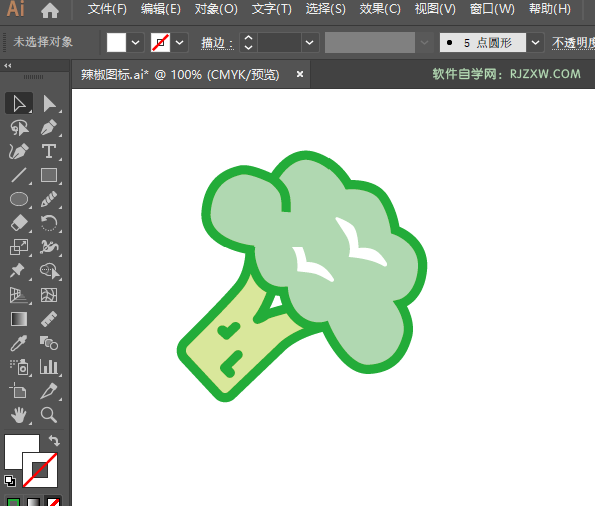Select the Eraser tool

point(19,223)
